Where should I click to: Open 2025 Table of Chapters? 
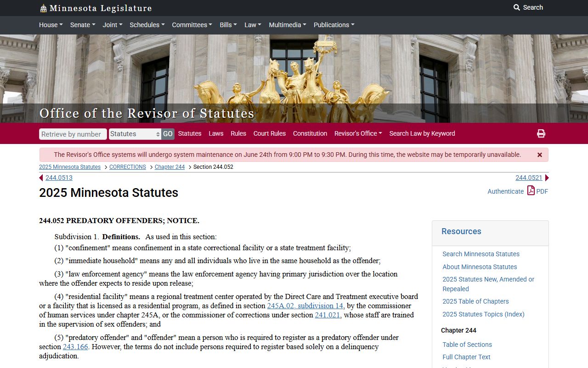(x=475, y=301)
